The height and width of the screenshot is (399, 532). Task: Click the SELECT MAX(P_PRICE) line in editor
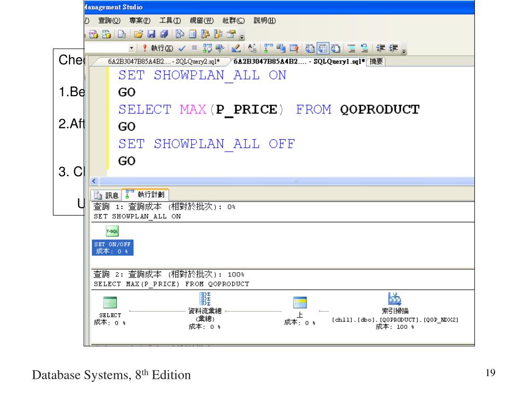(269, 110)
